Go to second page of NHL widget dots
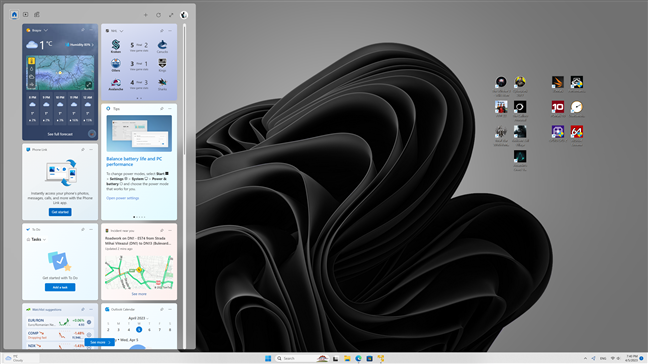 (x=141, y=98)
